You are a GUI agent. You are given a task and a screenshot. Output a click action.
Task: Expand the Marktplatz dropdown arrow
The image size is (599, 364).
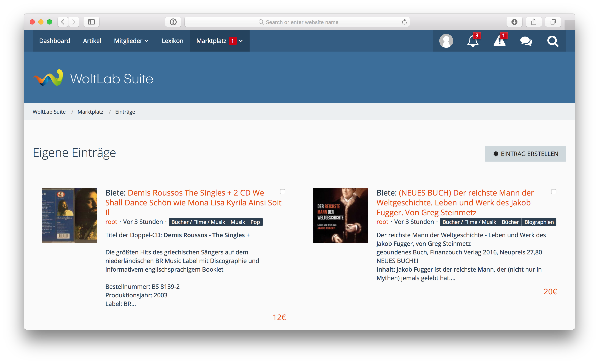[x=241, y=41]
